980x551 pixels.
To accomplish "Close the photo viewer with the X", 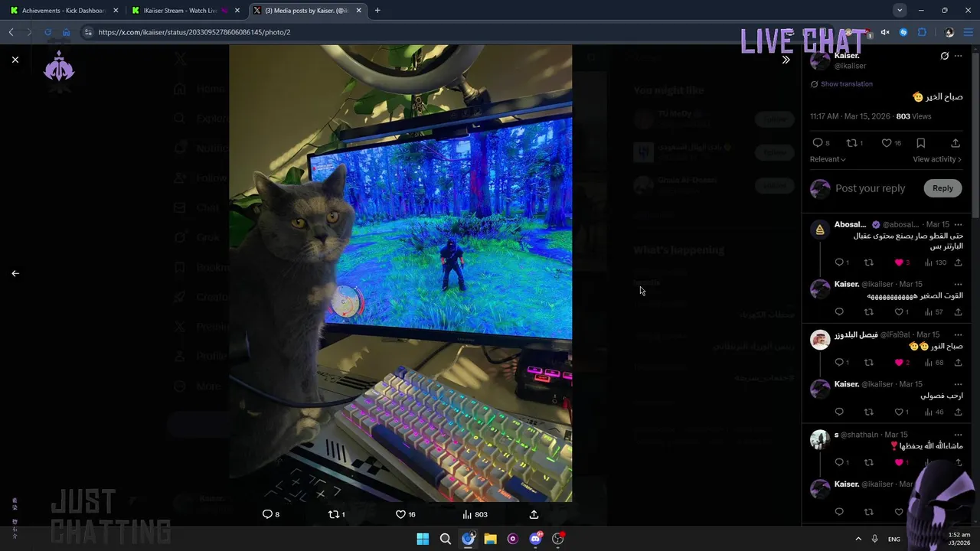I will 15,59.
